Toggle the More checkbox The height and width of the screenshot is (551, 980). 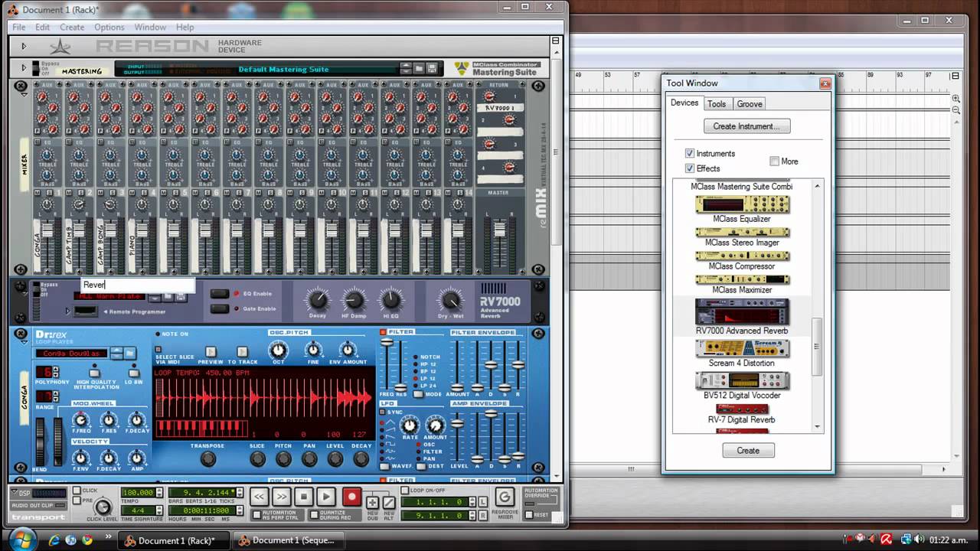[x=774, y=161]
